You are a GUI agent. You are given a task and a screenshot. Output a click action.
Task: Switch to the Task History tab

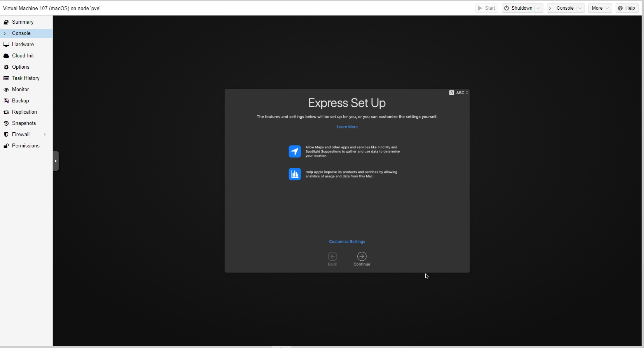[26, 78]
